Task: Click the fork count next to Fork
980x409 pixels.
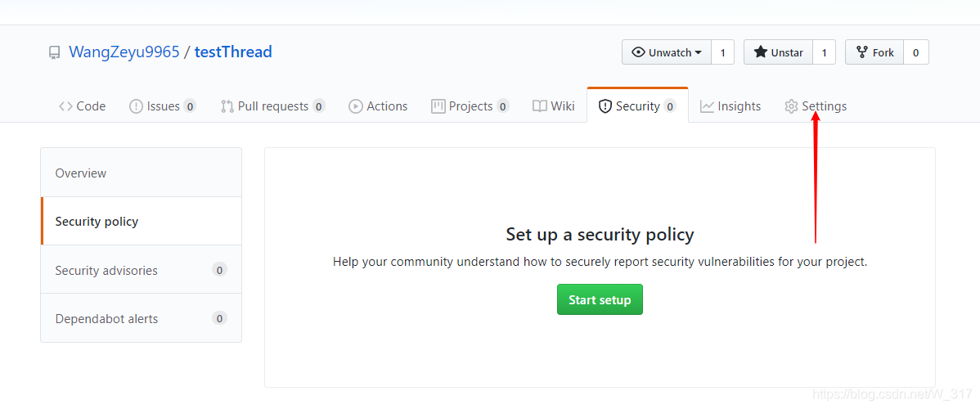Action: point(915,52)
